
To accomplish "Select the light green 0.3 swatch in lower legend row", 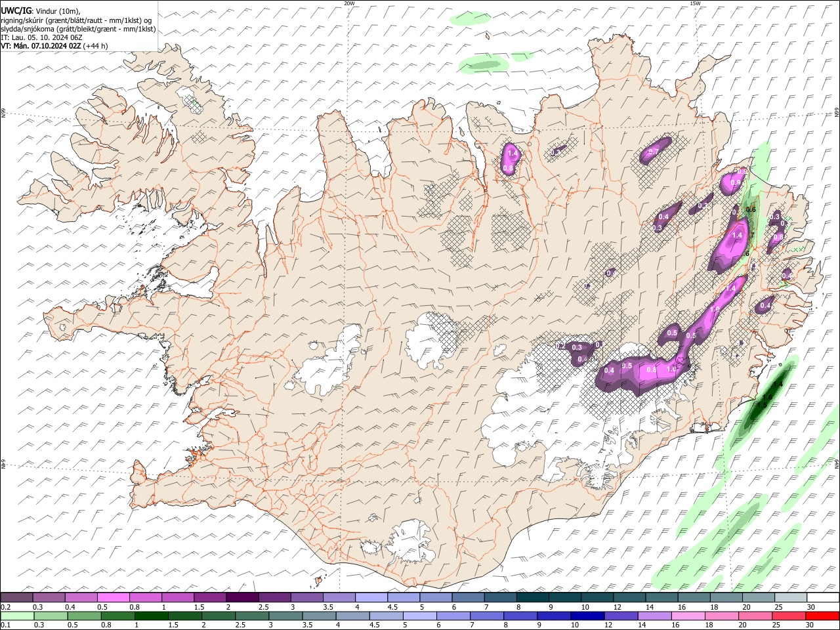I will (51, 616).
